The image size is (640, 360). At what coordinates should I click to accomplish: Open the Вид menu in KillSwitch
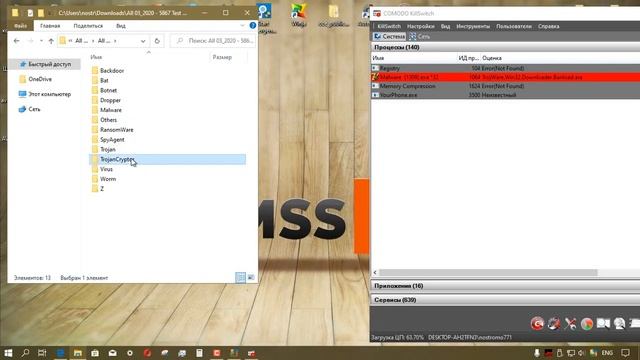tap(445, 26)
